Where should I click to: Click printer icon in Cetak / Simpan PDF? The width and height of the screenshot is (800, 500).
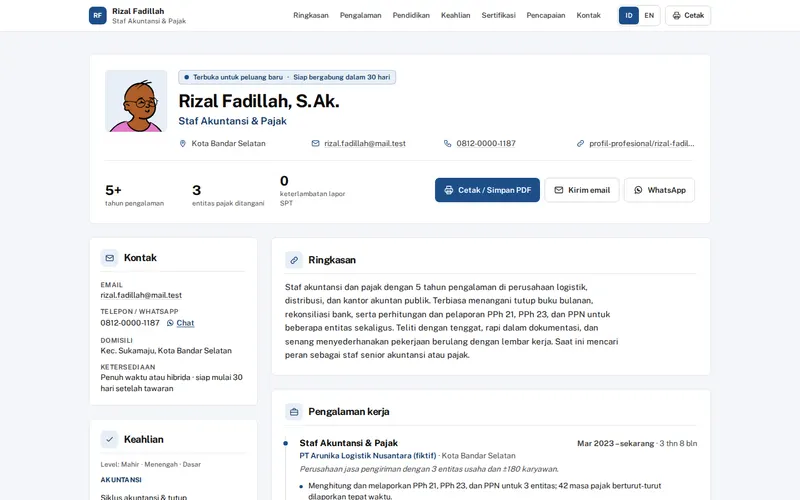click(448, 190)
